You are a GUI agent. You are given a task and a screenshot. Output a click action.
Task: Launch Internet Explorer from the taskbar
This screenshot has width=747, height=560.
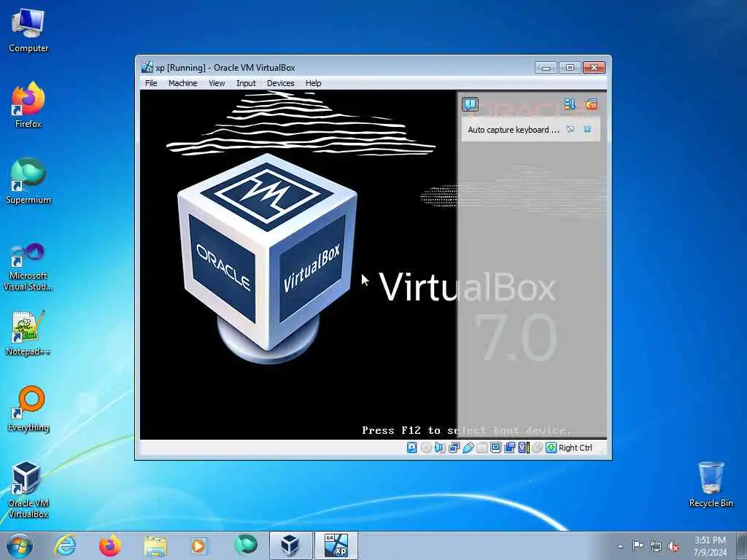[x=65, y=545]
